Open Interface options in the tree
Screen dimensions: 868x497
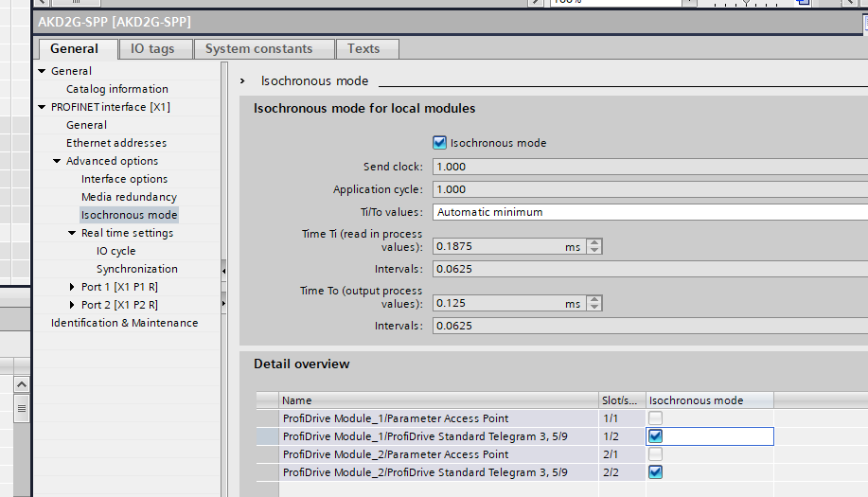coord(124,179)
